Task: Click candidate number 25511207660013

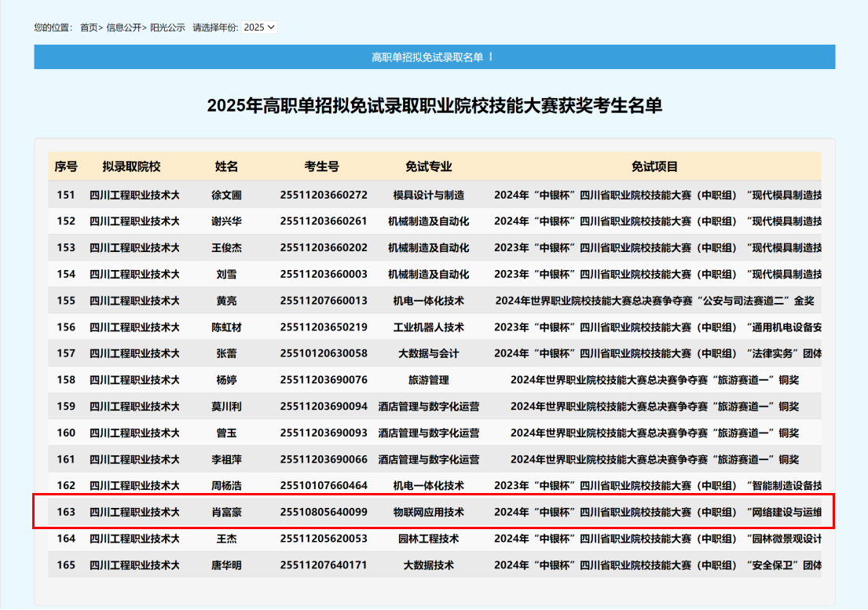Action: coord(323,301)
